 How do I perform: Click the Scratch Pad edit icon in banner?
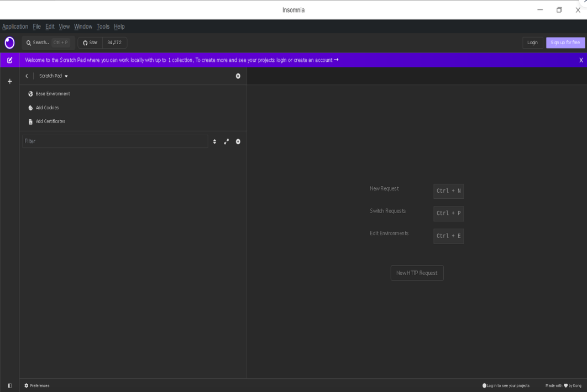(x=10, y=60)
